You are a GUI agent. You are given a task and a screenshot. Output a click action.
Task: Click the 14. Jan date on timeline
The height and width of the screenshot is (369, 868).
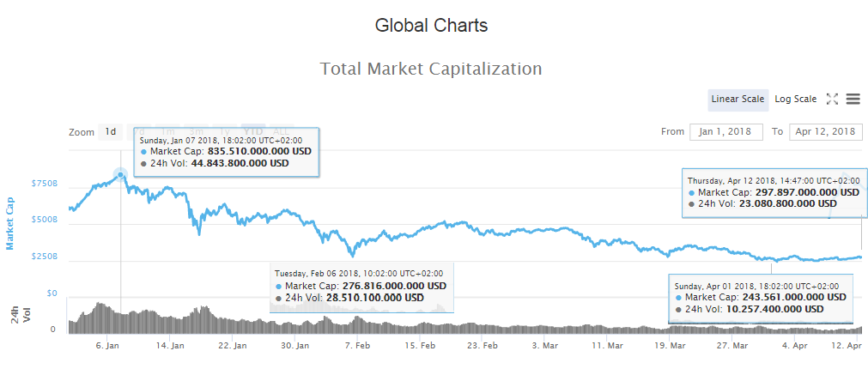(170, 346)
